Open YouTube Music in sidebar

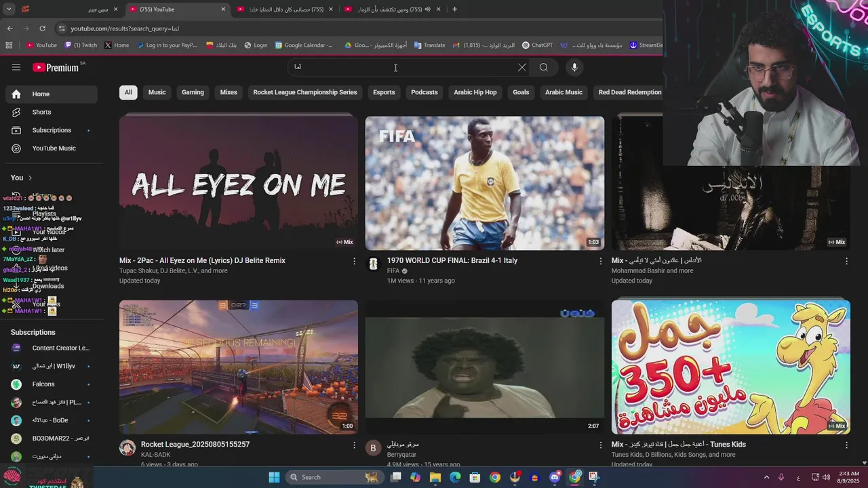(x=52, y=148)
